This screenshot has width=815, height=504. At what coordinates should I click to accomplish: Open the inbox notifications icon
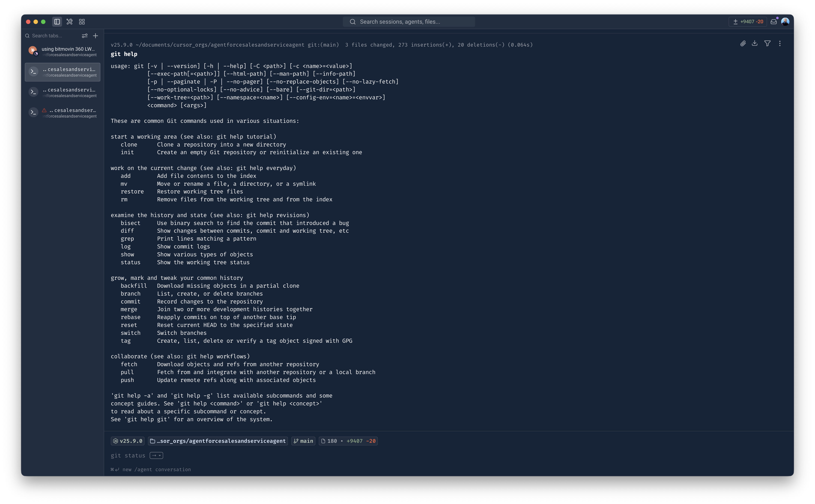tap(774, 22)
